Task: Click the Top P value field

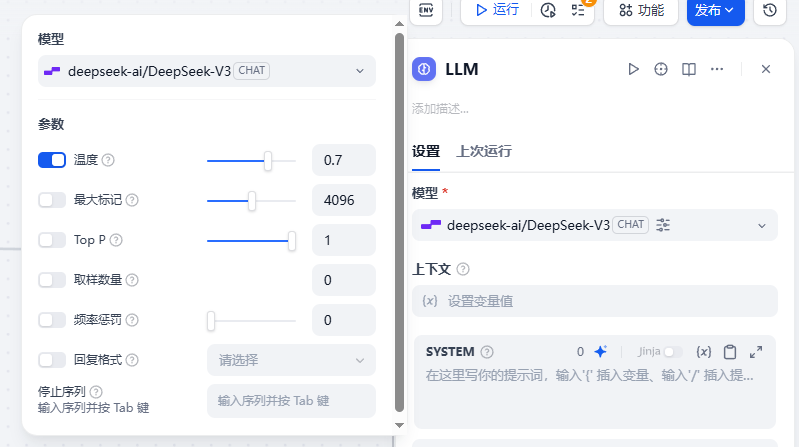Action: pos(344,240)
